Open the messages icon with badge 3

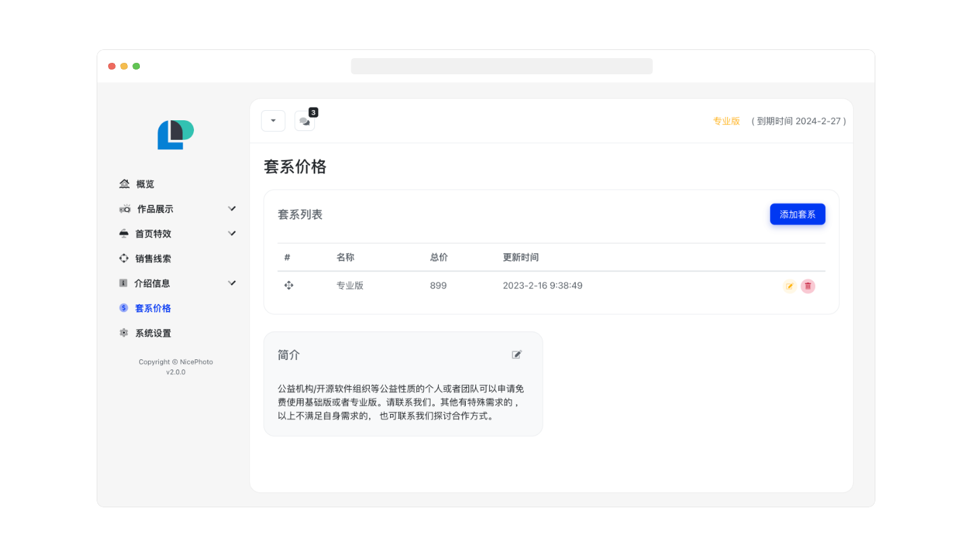[x=305, y=121]
